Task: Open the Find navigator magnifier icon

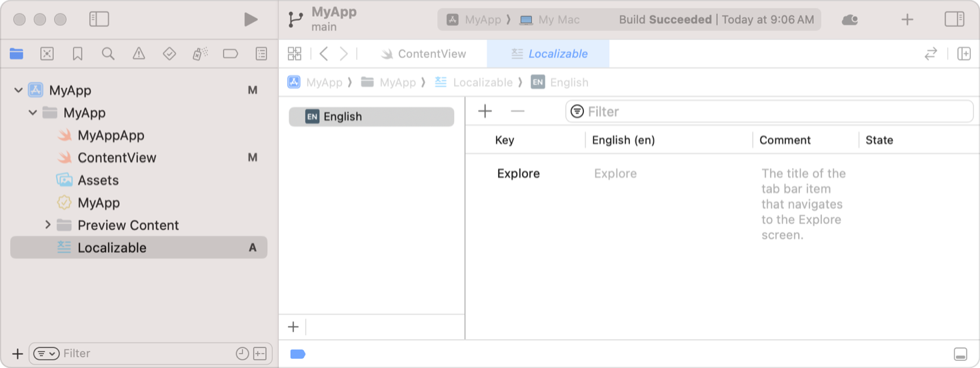Action: pos(108,54)
